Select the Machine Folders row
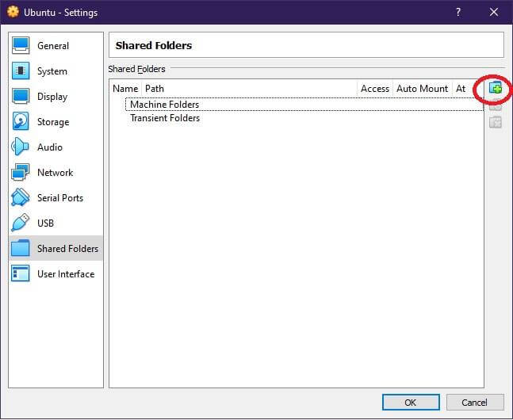 click(x=304, y=105)
